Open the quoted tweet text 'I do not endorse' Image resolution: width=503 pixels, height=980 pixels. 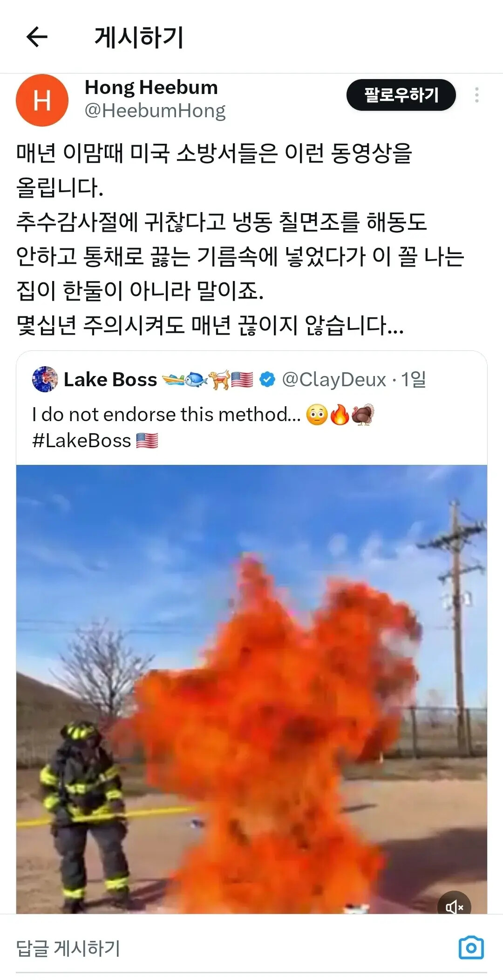click(x=166, y=414)
